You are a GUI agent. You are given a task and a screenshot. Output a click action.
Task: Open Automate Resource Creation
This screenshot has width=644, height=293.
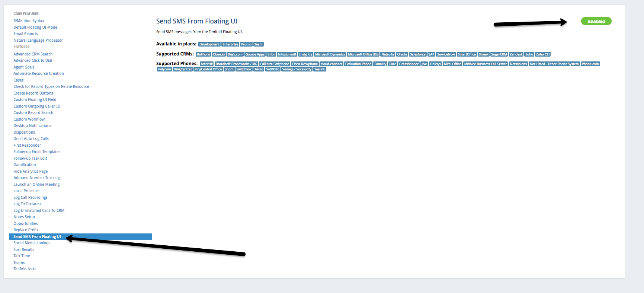pos(39,73)
